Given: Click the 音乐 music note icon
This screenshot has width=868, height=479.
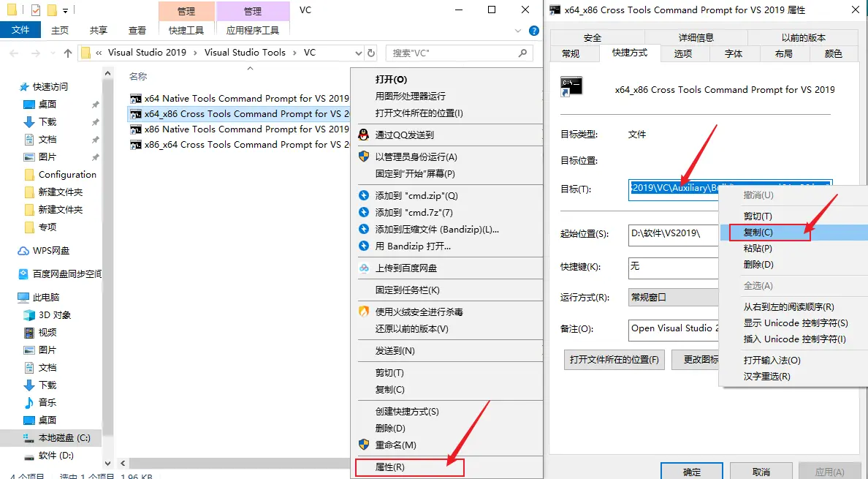Looking at the screenshot, I should coord(28,403).
